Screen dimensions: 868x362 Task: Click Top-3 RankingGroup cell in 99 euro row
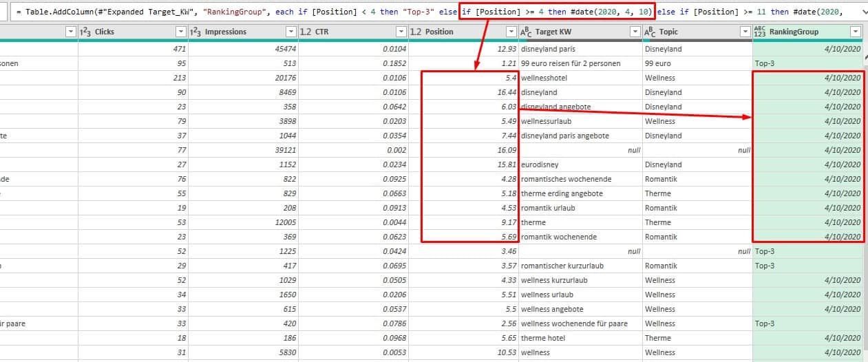pos(807,63)
